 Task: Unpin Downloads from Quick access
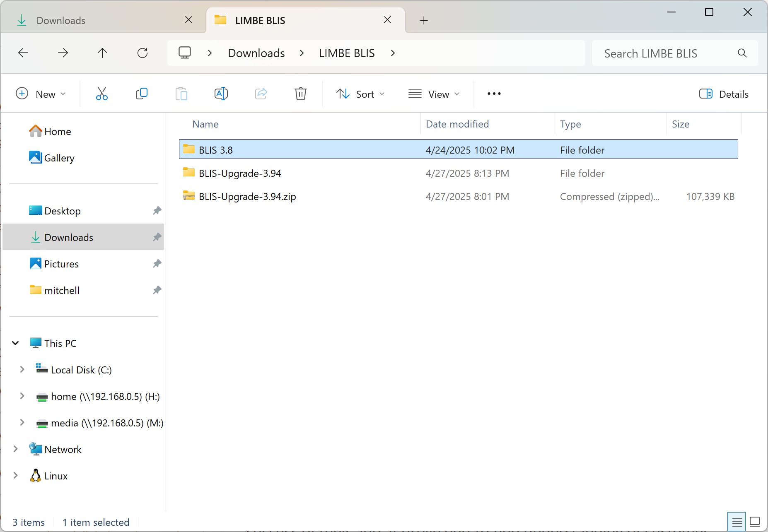[157, 237]
